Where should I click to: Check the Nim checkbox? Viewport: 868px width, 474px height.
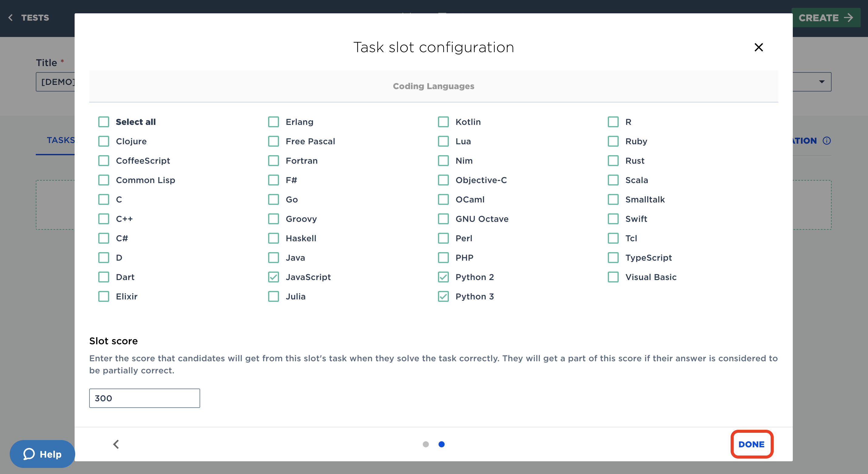(443, 161)
